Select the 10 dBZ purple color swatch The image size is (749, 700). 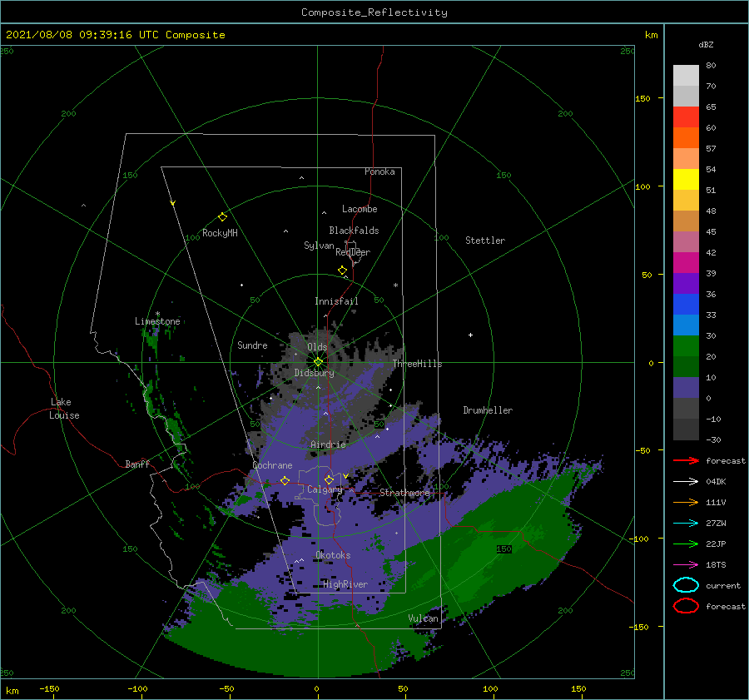686,387
